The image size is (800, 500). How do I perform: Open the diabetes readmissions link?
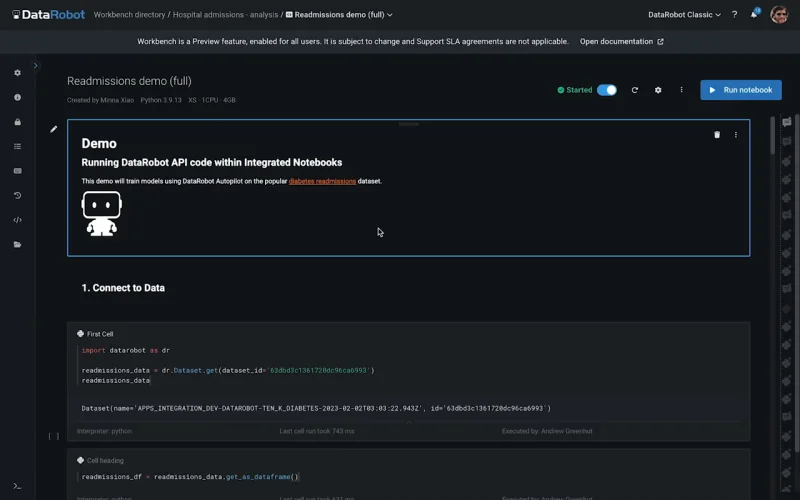coord(322,181)
